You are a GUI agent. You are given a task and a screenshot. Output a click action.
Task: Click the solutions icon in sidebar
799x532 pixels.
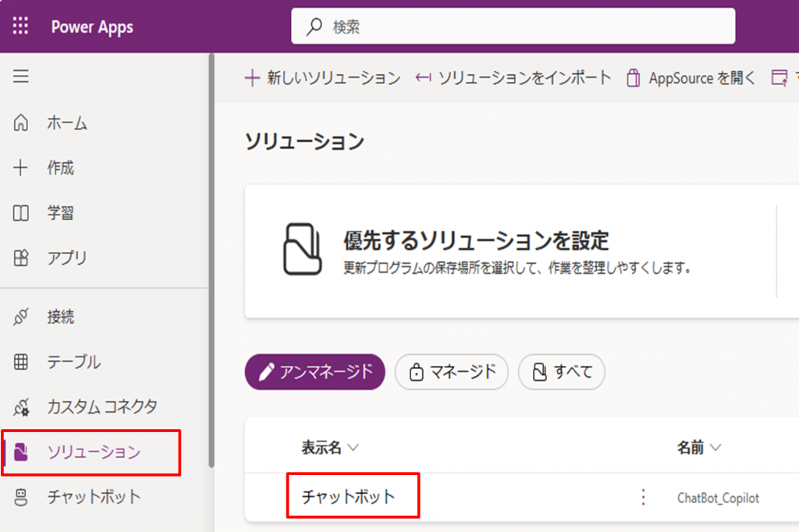coord(21,452)
